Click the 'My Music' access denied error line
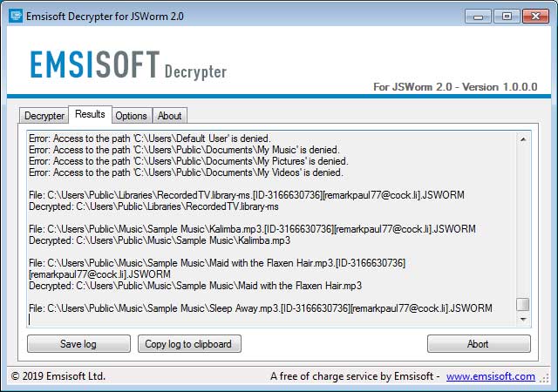Screen dimensions: 558x392 click(x=184, y=150)
